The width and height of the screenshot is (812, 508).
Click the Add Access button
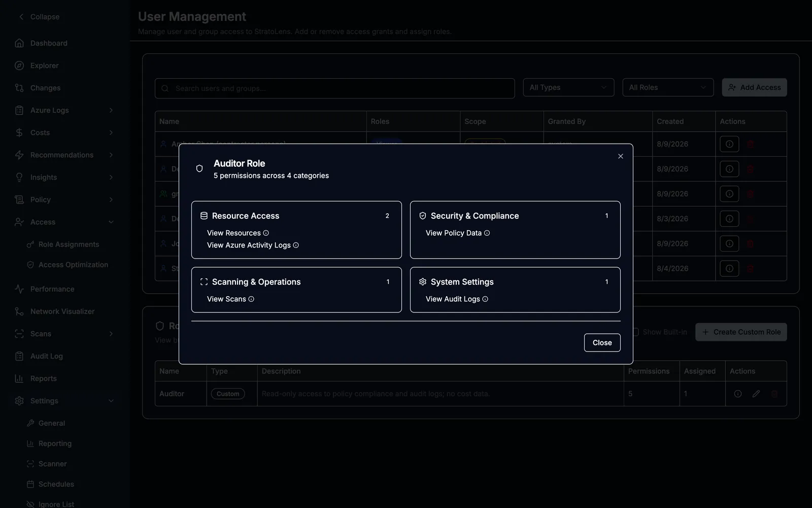[754, 87]
